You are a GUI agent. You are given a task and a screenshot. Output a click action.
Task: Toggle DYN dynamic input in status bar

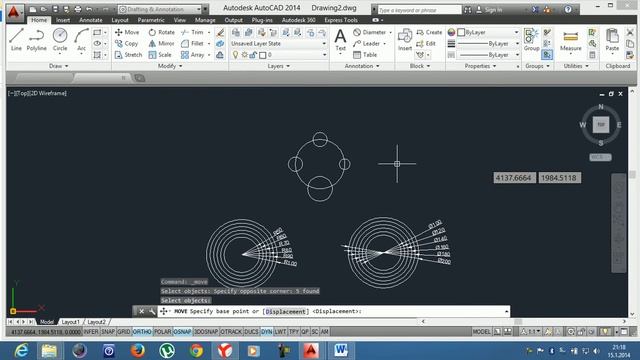click(267, 332)
